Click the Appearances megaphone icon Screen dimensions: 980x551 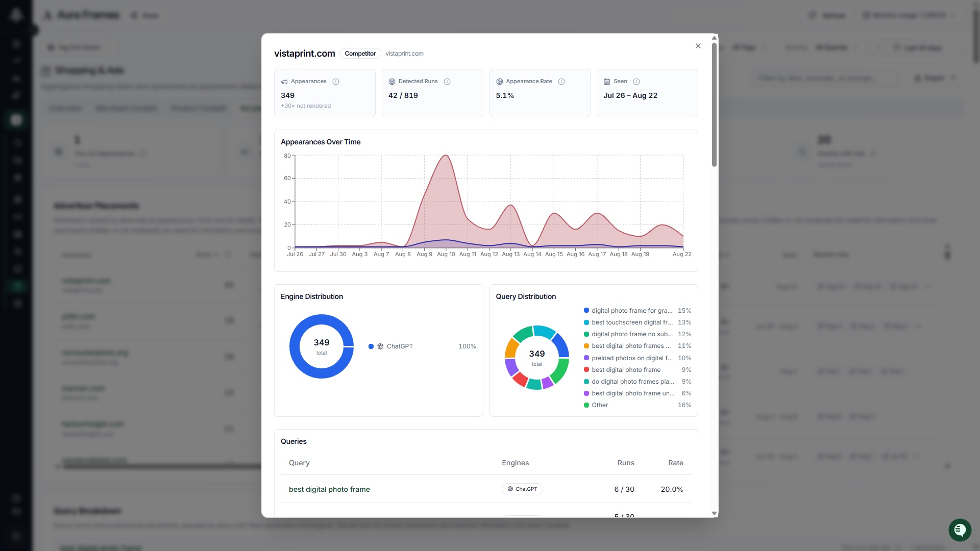(x=284, y=82)
